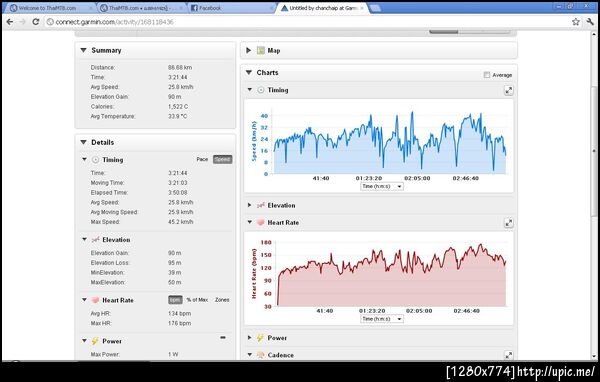The image size is (600, 382).
Task: Click Max Speed value 45.2 km/h
Action: [181, 222]
